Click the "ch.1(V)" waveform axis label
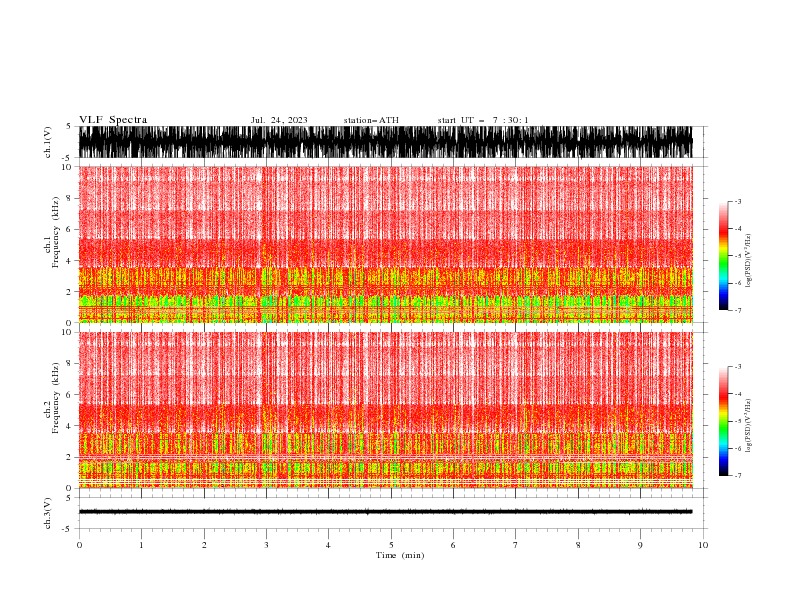The image size is (792, 612). pos(48,142)
